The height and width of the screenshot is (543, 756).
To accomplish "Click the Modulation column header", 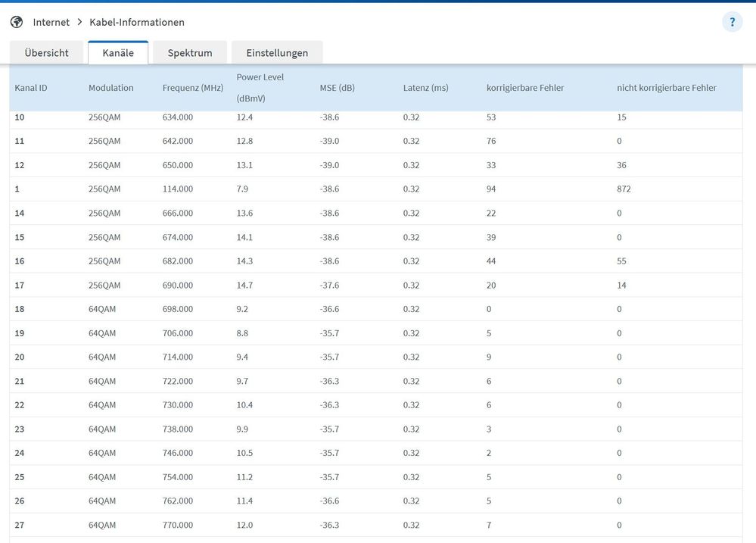I will click(110, 88).
